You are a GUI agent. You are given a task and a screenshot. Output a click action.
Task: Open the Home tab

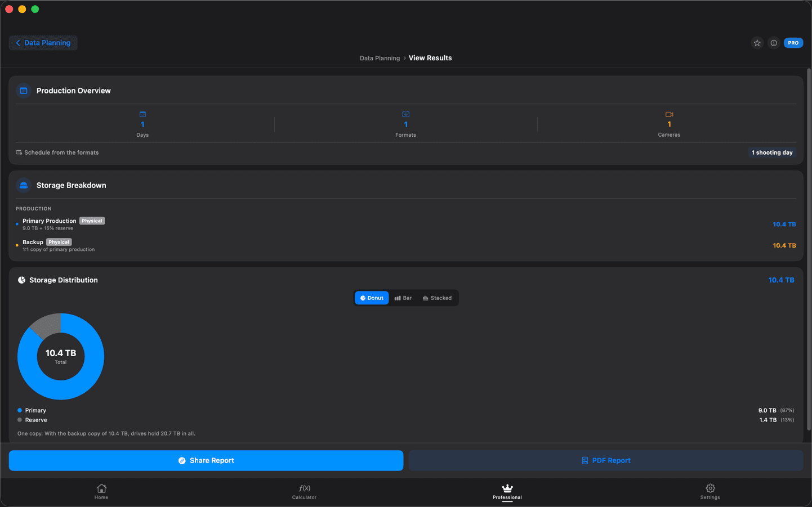(x=101, y=492)
